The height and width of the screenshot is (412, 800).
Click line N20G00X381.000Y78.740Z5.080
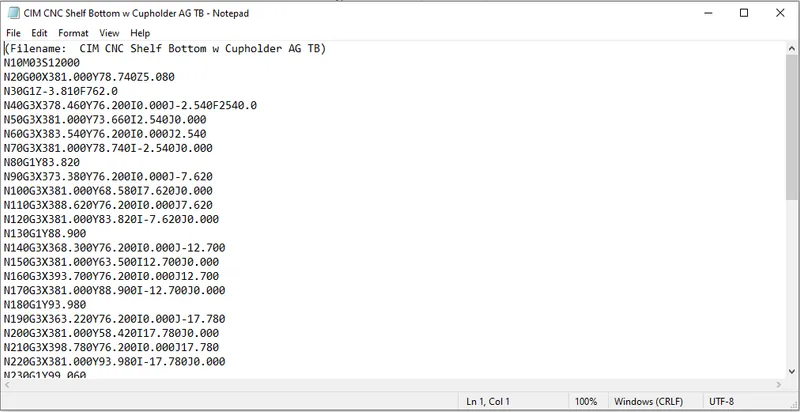point(89,78)
